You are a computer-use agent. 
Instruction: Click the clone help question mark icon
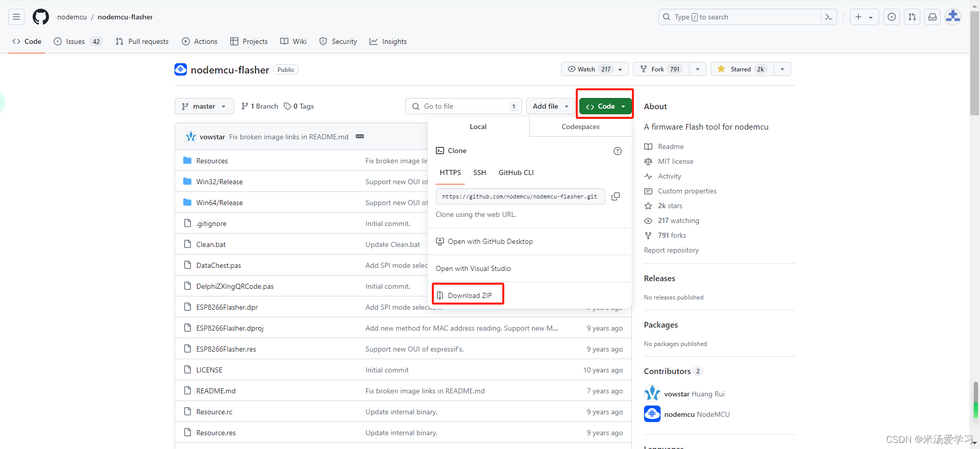[x=618, y=151]
